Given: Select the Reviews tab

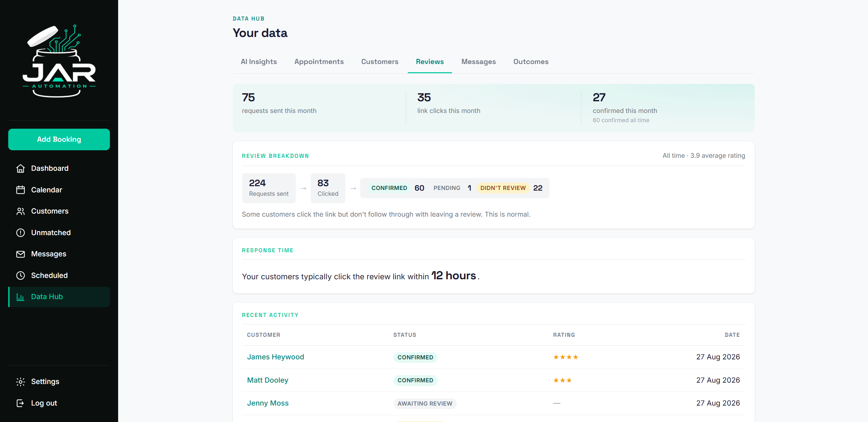Looking at the screenshot, I should pyautogui.click(x=430, y=62).
